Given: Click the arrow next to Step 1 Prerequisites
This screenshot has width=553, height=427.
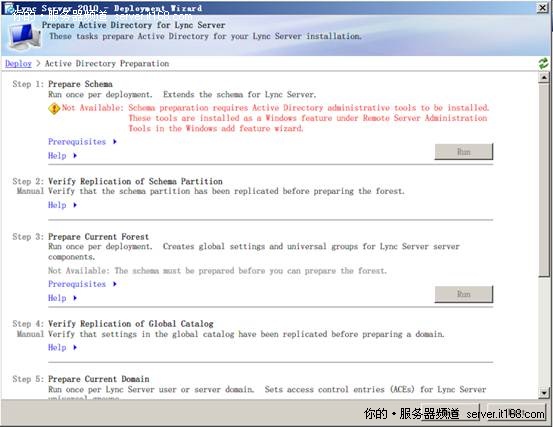Looking at the screenshot, I should [x=115, y=142].
